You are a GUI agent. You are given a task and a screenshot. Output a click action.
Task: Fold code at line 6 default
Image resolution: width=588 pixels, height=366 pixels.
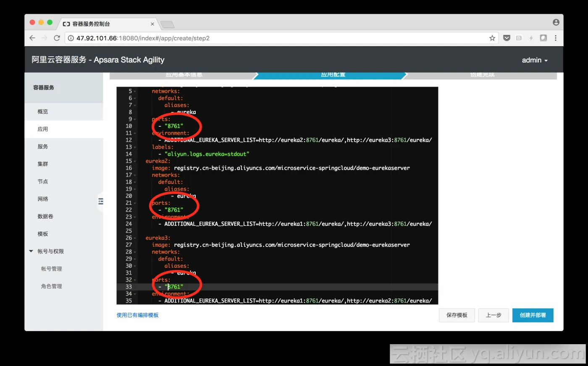(x=135, y=98)
